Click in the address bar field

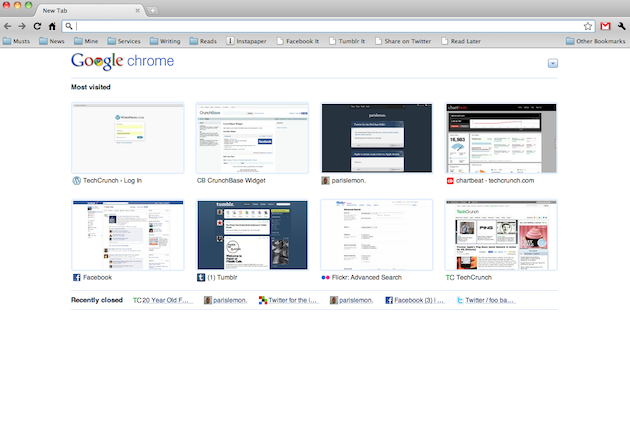[x=329, y=26]
